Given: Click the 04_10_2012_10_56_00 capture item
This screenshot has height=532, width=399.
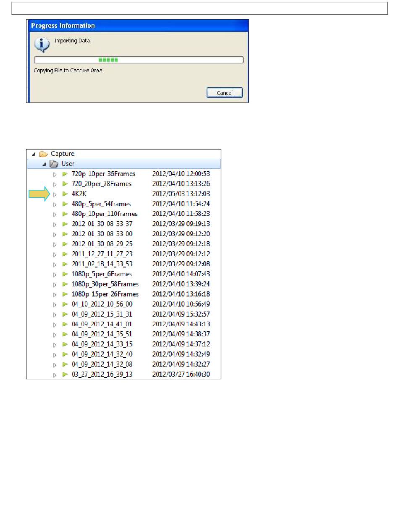Looking at the screenshot, I should pos(102,304).
